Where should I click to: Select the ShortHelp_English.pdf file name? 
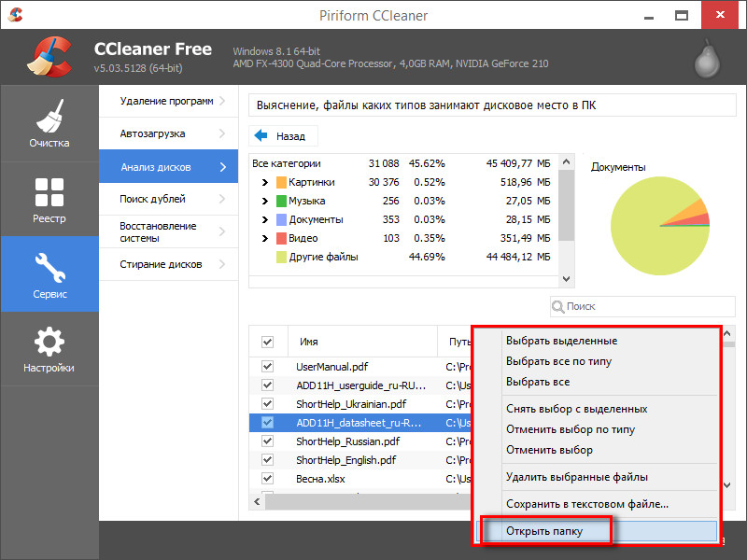[x=345, y=460]
